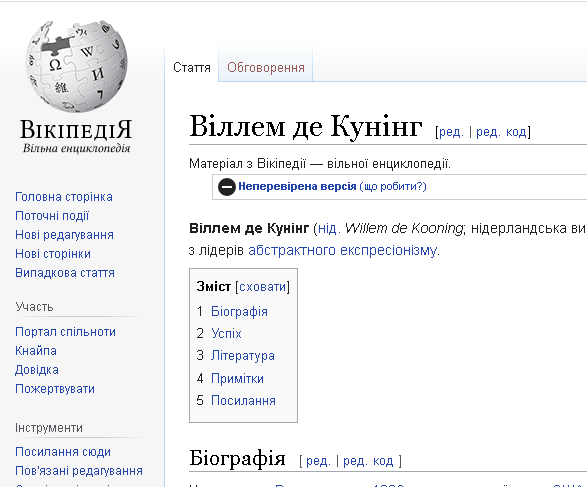Click the Участь sidebar heading
587x487 pixels.
point(34,307)
